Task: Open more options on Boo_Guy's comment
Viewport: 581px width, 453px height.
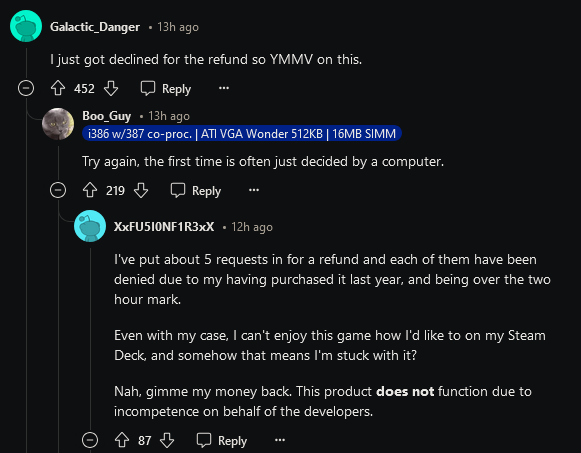Action: (254, 190)
